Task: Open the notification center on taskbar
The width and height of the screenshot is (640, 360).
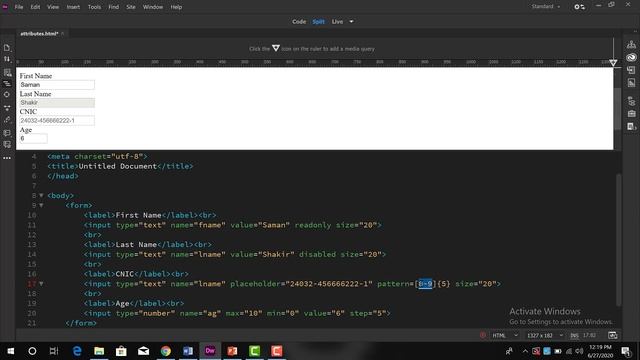Action: pyautogui.click(x=626, y=351)
